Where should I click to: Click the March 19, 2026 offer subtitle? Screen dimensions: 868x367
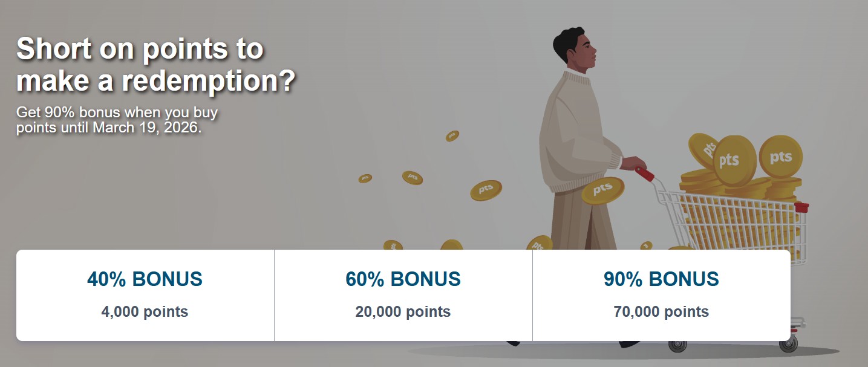[x=117, y=120]
